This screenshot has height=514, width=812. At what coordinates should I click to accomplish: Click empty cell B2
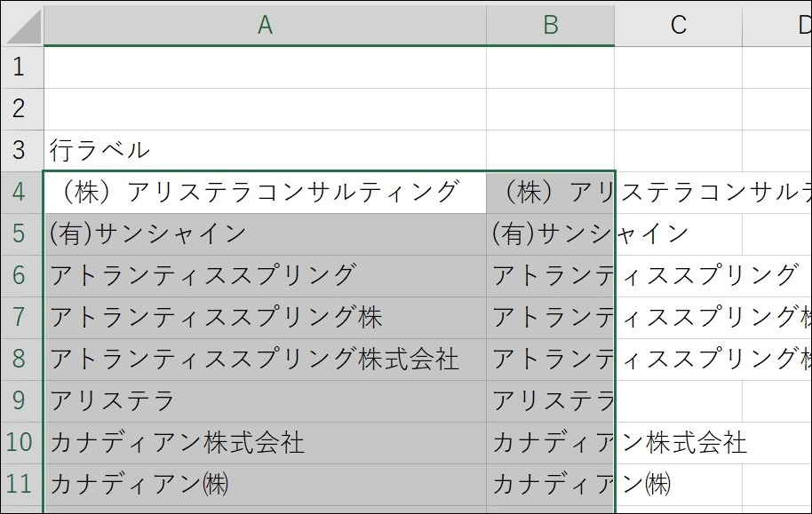(x=551, y=109)
